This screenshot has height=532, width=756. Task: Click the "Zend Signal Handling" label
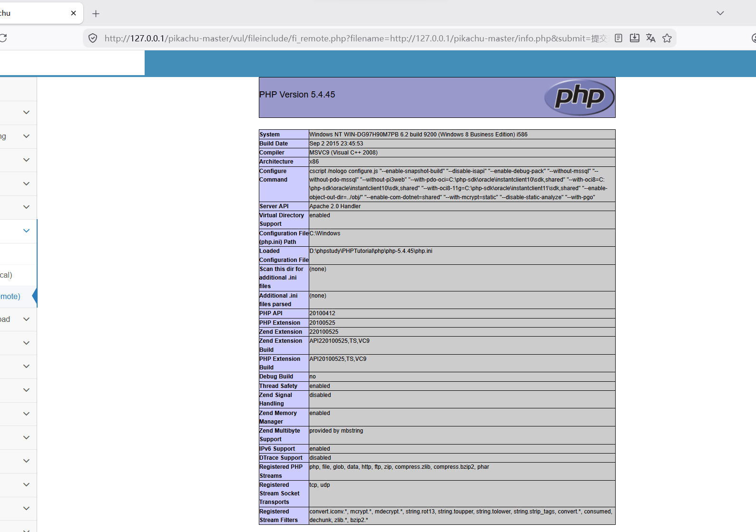coord(276,399)
